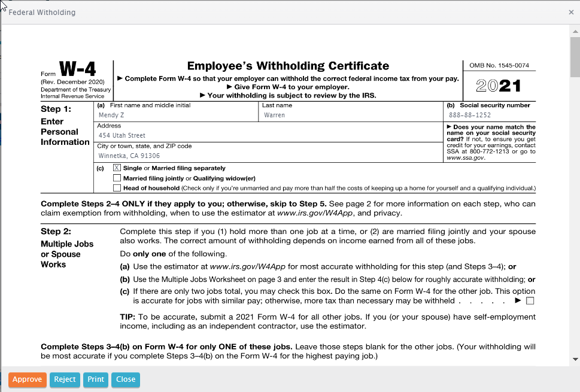Screen dimensions: 580x392
Task: Click the vertical scrollbar thumb
Action: tap(575, 57)
